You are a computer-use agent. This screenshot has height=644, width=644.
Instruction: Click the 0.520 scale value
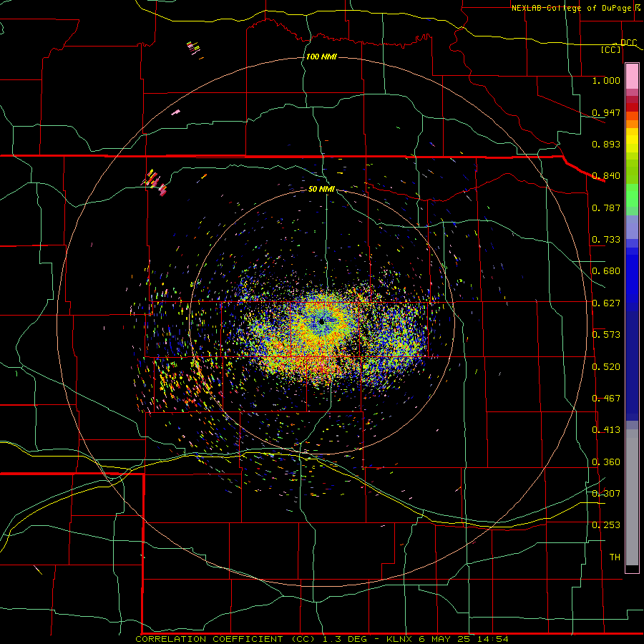click(606, 367)
